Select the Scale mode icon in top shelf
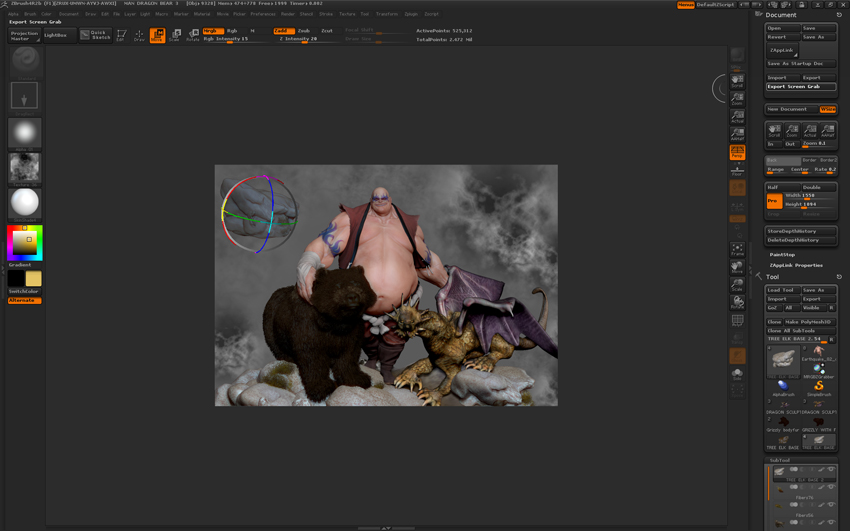This screenshot has height=531, width=850. 175,35
